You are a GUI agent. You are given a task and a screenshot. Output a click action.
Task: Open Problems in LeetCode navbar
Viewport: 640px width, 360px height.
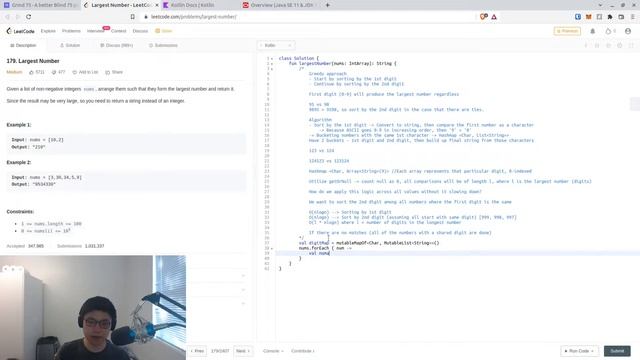click(x=71, y=31)
